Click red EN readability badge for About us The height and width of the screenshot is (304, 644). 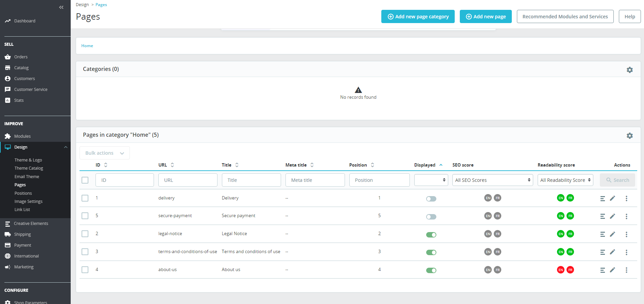[x=561, y=270]
